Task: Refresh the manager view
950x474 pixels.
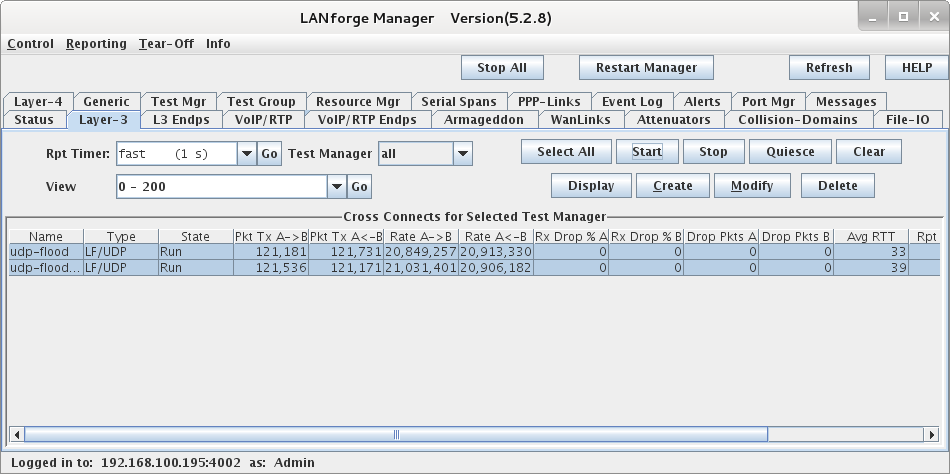Action: click(x=829, y=68)
